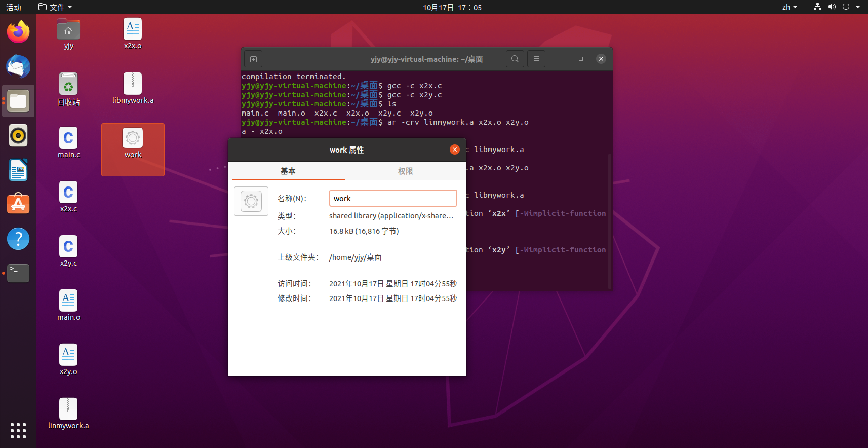The image size is (868, 448).
Task: Click the file type icon in properties dialog
Action: [x=251, y=201]
